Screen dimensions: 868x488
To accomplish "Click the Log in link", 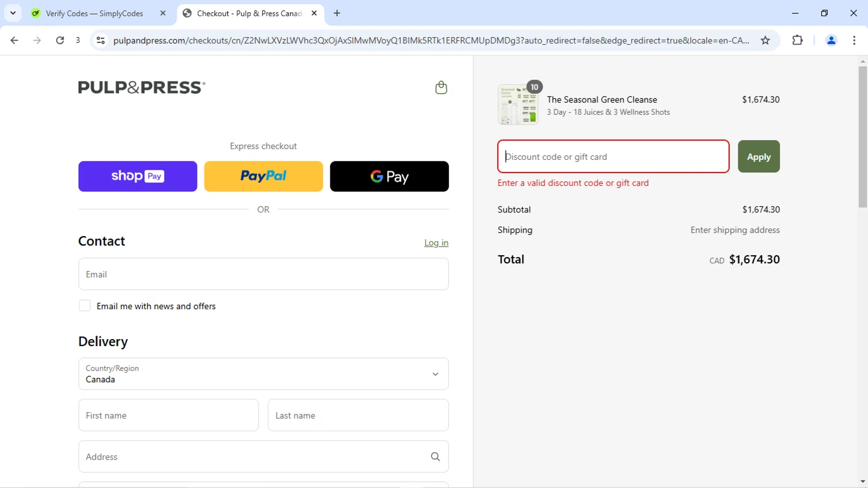I will click(x=436, y=243).
